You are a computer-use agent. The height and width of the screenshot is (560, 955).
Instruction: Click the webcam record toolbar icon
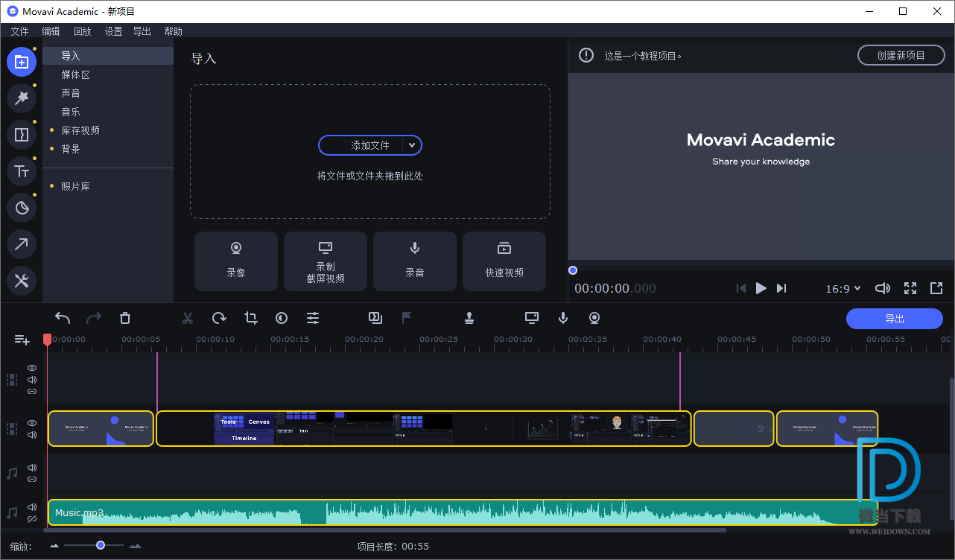(x=594, y=318)
